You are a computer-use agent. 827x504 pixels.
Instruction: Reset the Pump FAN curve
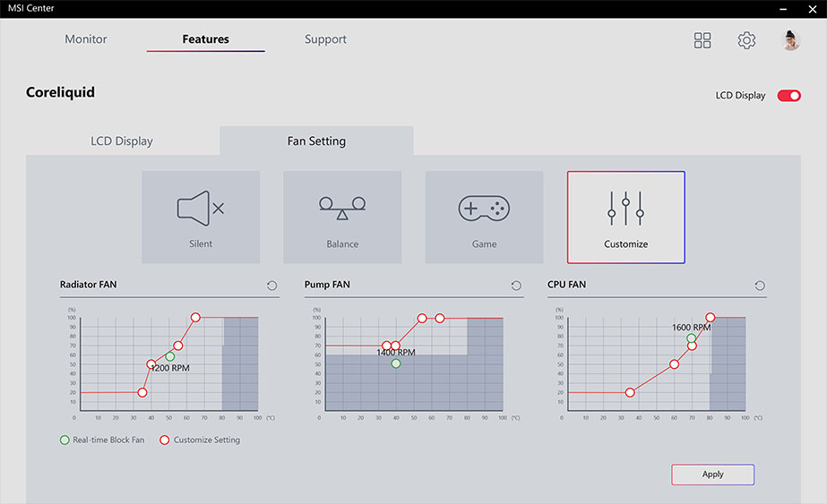(x=516, y=286)
